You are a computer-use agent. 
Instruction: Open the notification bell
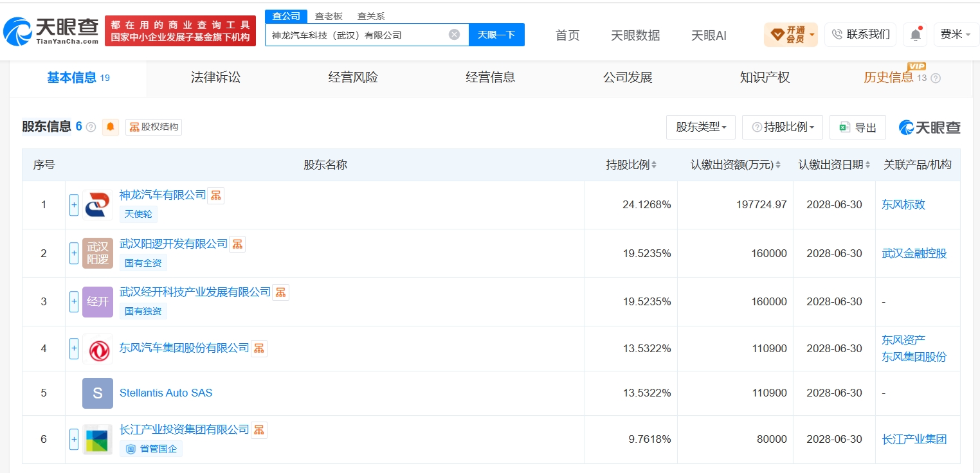coord(915,35)
